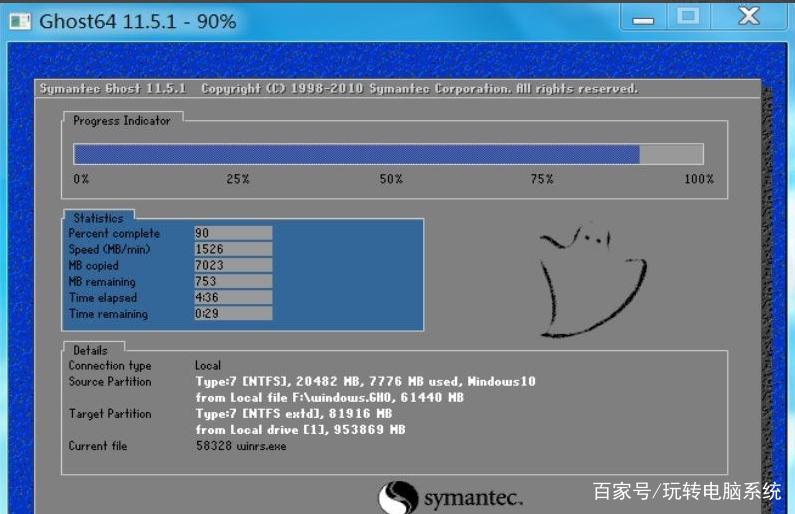Click the Details group label
This screenshot has width=795, height=514.
pyautogui.click(x=90, y=350)
